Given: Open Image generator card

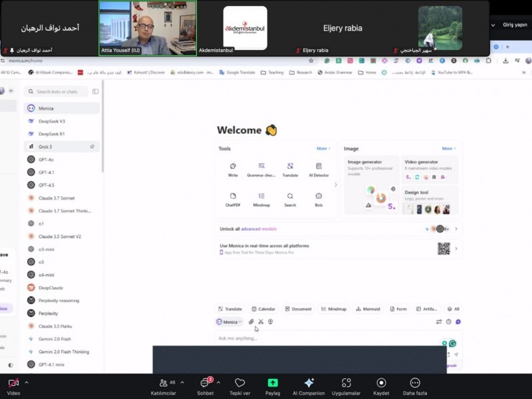Looking at the screenshot, I should point(371,185).
